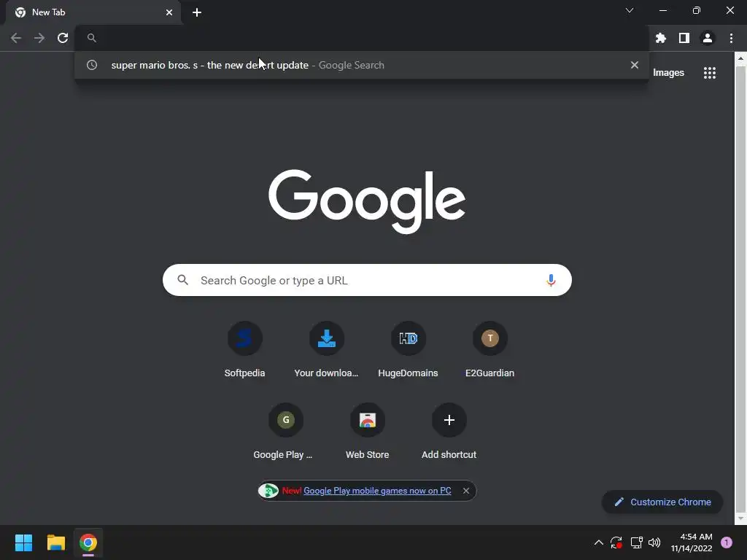
Task: Open the Images link
Action: pyautogui.click(x=668, y=73)
